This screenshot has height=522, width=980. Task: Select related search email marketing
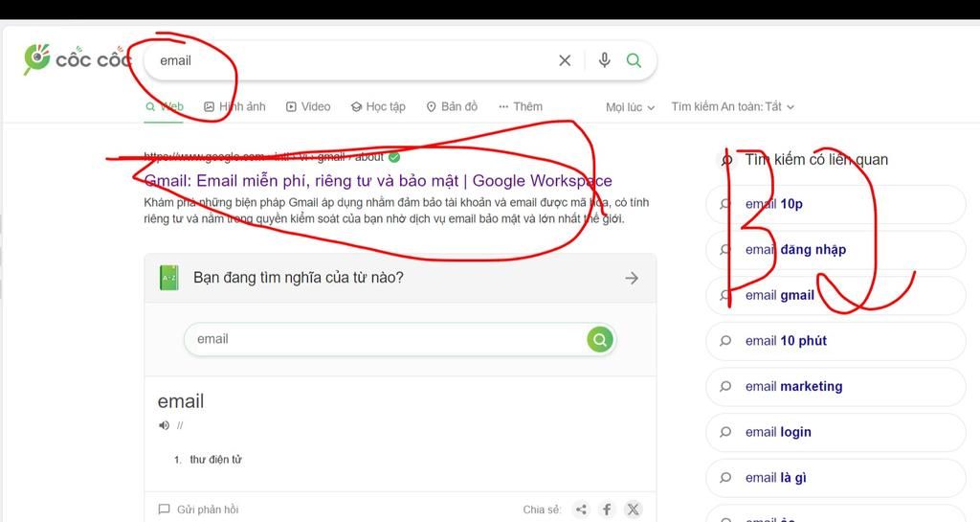[793, 386]
